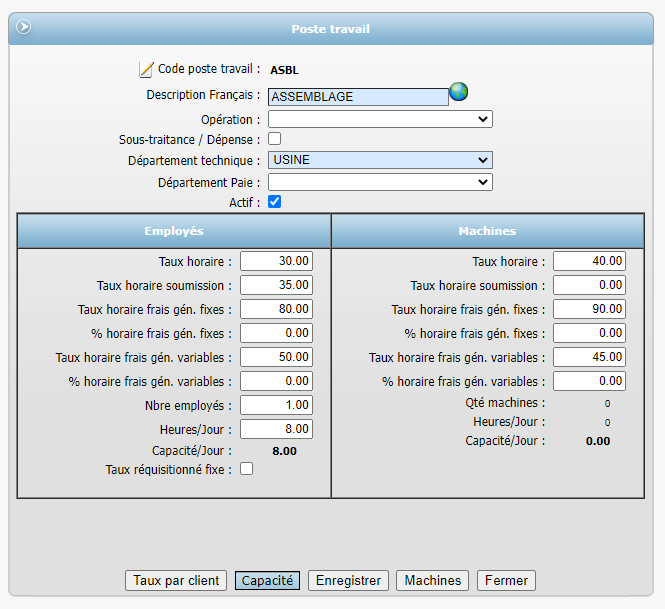Click the Nbre employés input field
Viewport: 665px width, 609px height.
277,405
